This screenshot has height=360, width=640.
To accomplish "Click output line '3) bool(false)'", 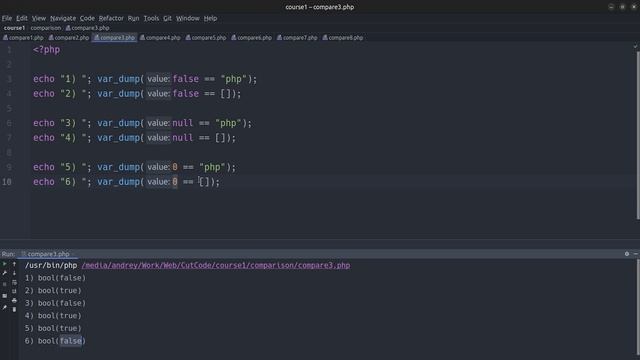I will pyautogui.click(x=55, y=303).
